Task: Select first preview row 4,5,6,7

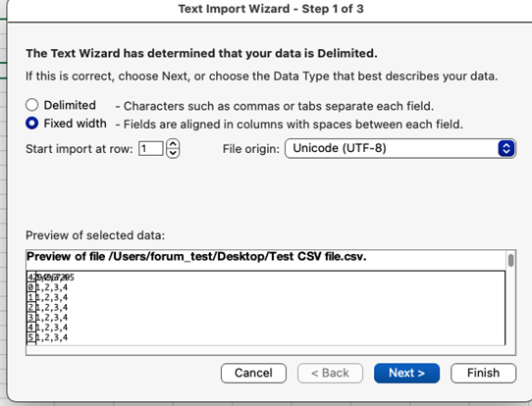Action: (x=51, y=278)
